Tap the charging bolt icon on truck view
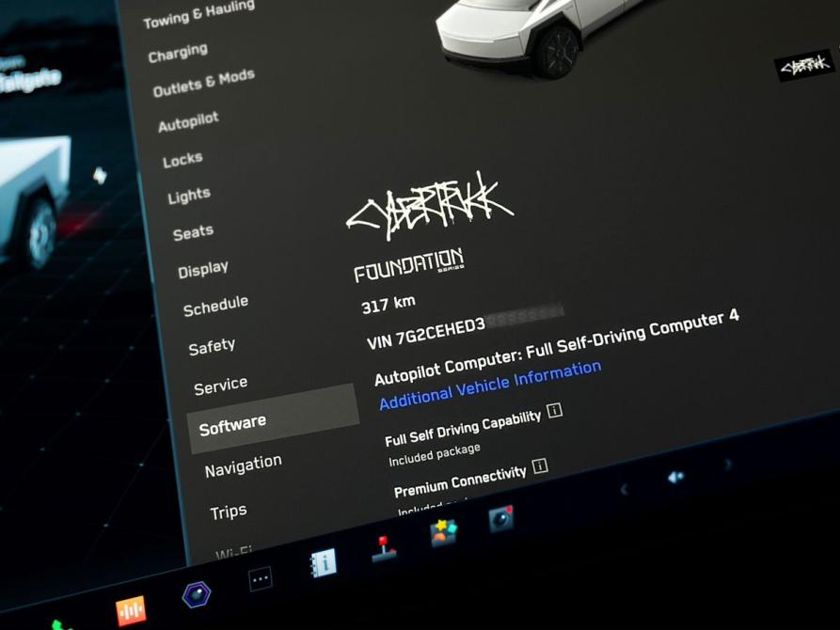Viewport: 840px width, 630px height. (100, 175)
